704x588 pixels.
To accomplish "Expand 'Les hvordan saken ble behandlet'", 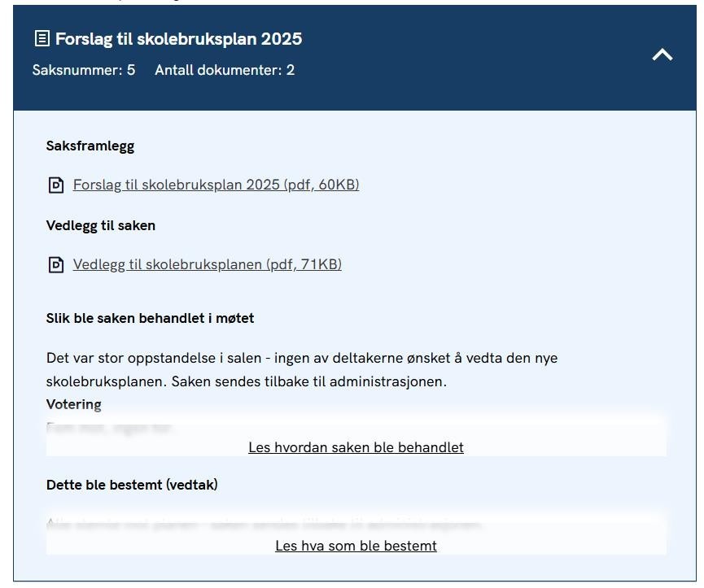I will 356,447.
